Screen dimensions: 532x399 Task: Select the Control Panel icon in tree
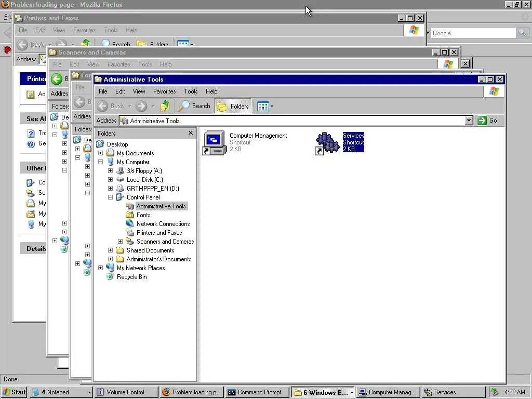pyautogui.click(x=120, y=197)
